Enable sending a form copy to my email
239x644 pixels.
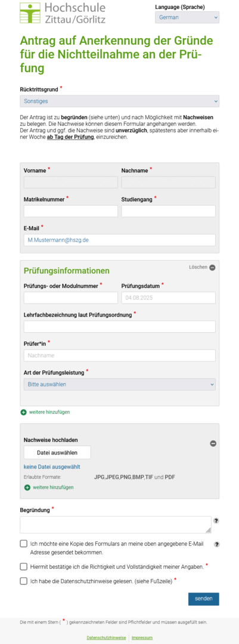point(24,544)
